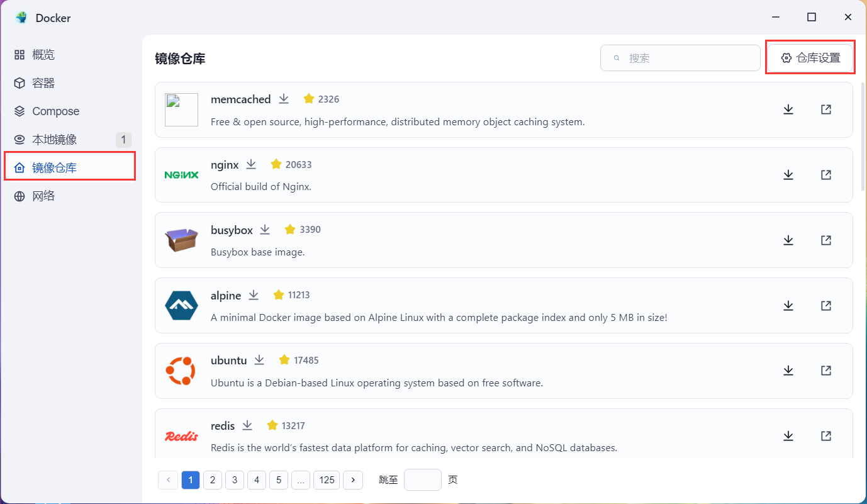Viewport: 867px width, 504px height.
Task: Select the 网络 network sidebar icon
Action: (x=20, y=196)
